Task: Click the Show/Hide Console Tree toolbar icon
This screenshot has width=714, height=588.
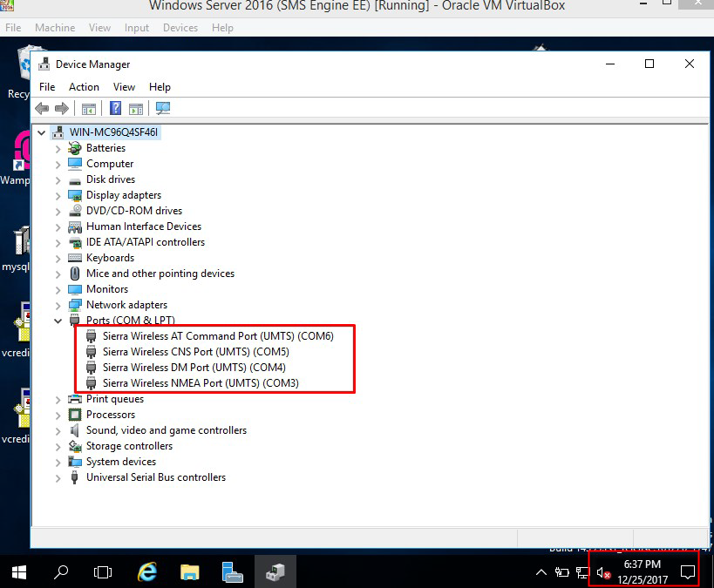Action: point(88,109)
